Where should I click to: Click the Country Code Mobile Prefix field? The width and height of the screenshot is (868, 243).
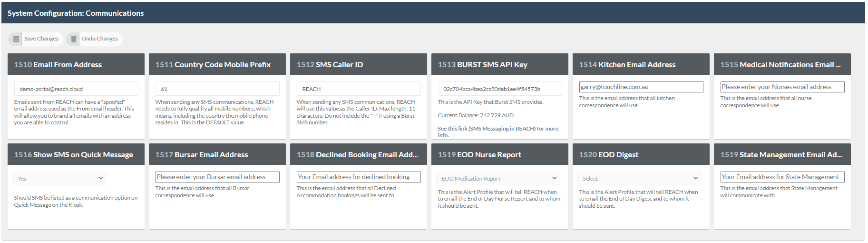pyautogui.click(x=217, y=89)
